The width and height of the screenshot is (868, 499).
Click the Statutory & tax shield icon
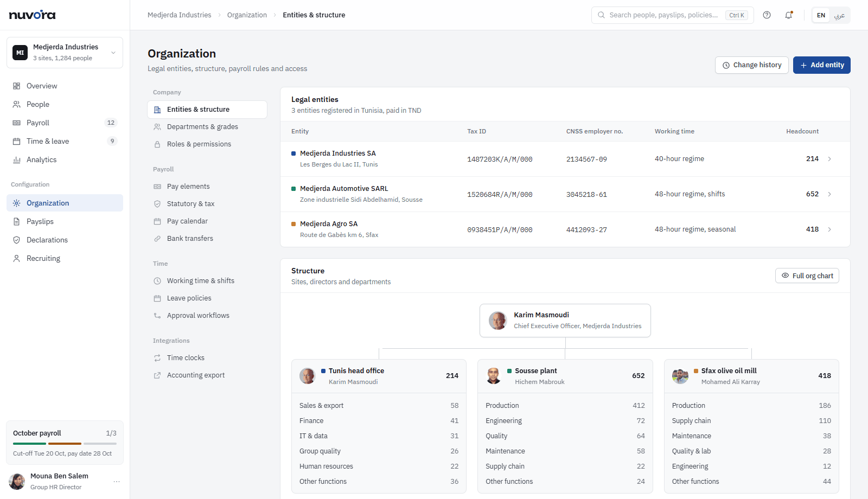point(157,204)
